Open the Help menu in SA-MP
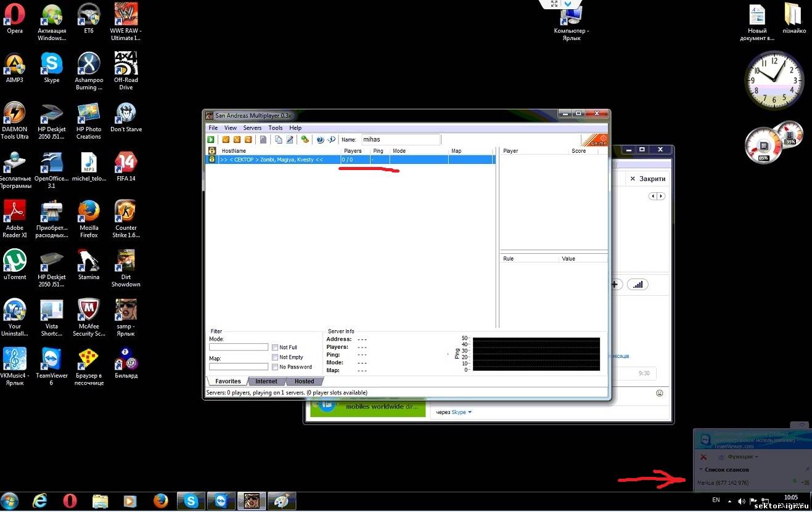The height and width of the screenshot is (512, 812). pyautogui.click(x=295, y=128)
